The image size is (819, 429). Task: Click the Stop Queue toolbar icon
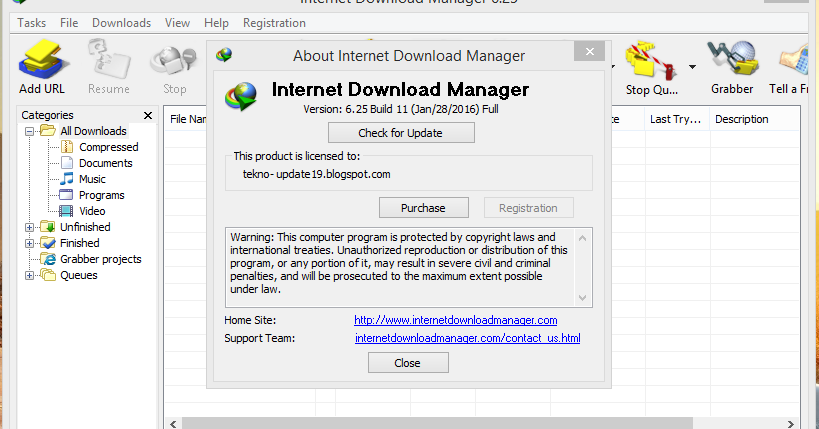pyautogui.click(x=652, y=68)
